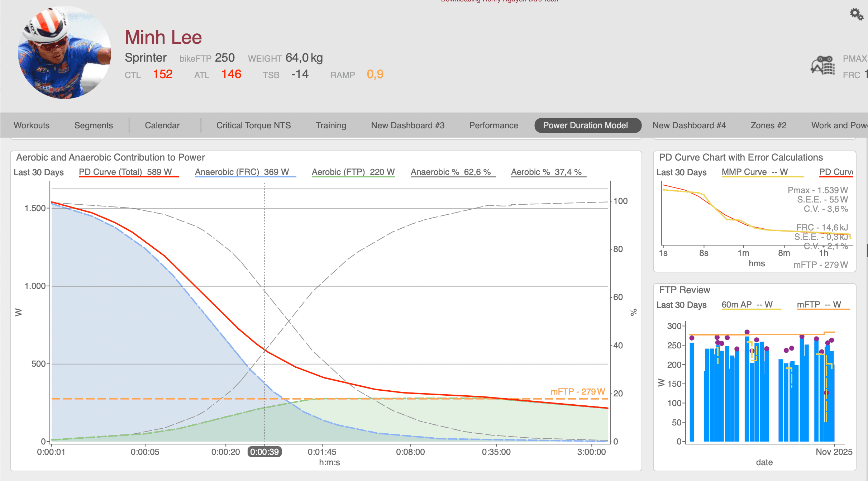Click the athlete name Minh Lee
868x481 pixels.
click(x=163, y=37)
